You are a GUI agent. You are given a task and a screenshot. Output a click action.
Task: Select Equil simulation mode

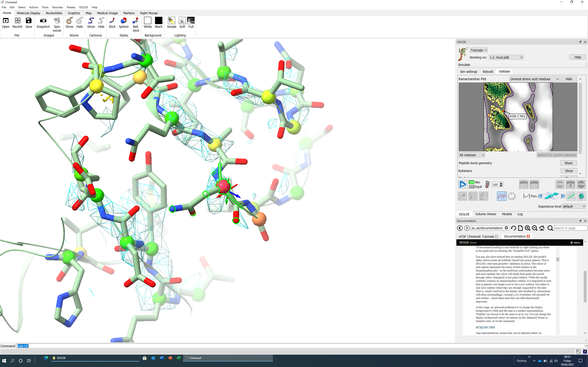coord(472,187)
